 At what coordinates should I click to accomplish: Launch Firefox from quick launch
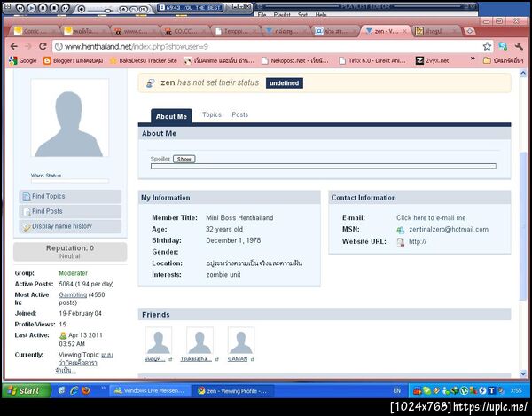(x=86, y=390)
